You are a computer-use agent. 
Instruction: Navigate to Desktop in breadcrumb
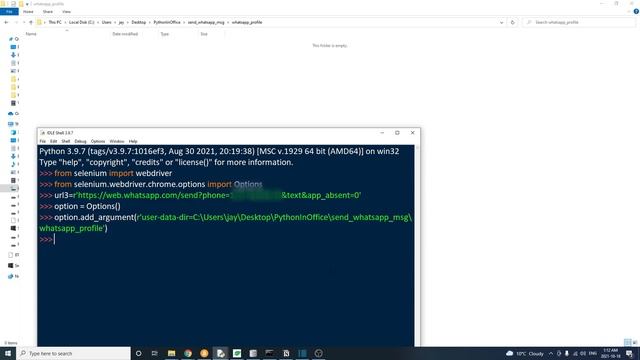138,22
